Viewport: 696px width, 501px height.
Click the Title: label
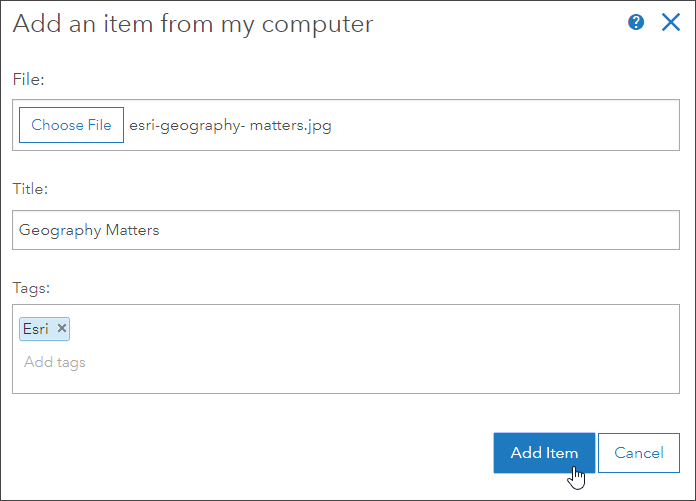click(x=31, y=188)
